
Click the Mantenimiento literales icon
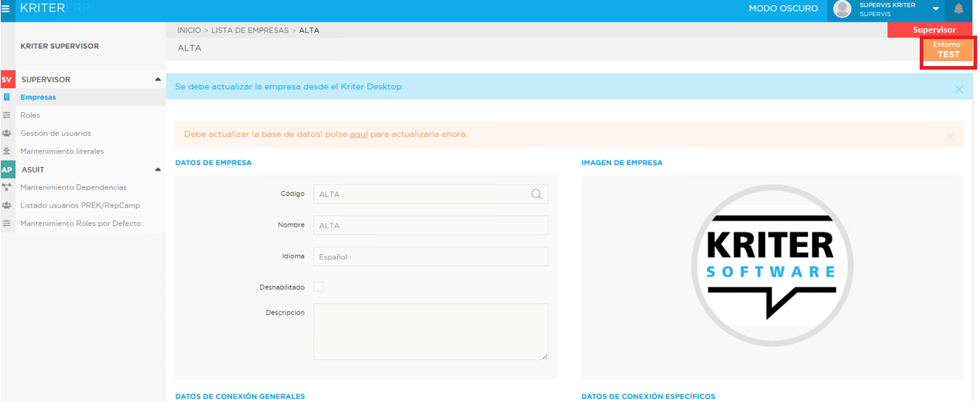click(x=7, y=151)
